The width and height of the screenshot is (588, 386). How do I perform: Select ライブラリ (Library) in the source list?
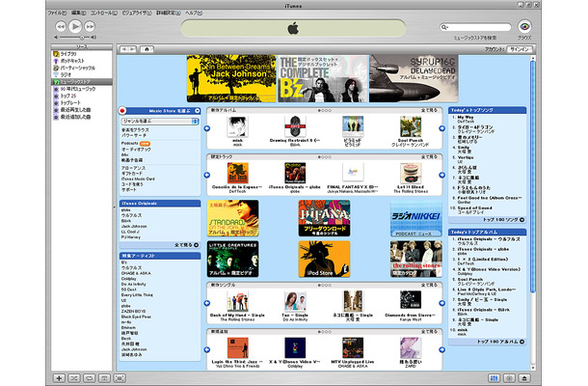coord(82,54)
